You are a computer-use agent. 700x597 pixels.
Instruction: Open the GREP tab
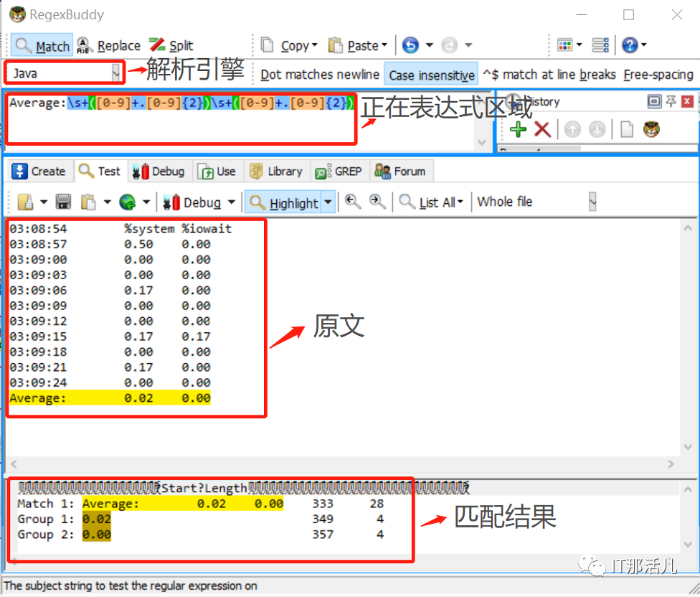point(339,171)
